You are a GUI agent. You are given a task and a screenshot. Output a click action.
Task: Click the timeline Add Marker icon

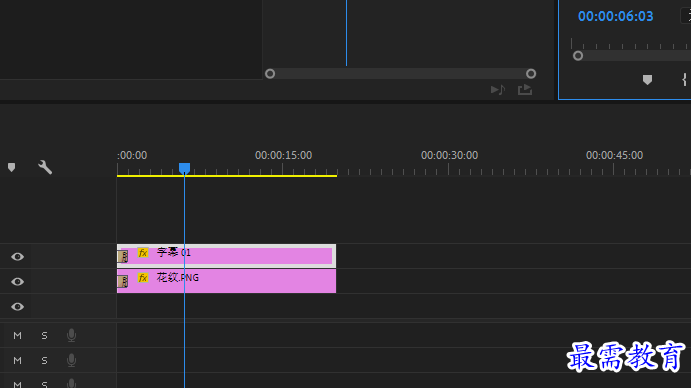pos(11,167)
